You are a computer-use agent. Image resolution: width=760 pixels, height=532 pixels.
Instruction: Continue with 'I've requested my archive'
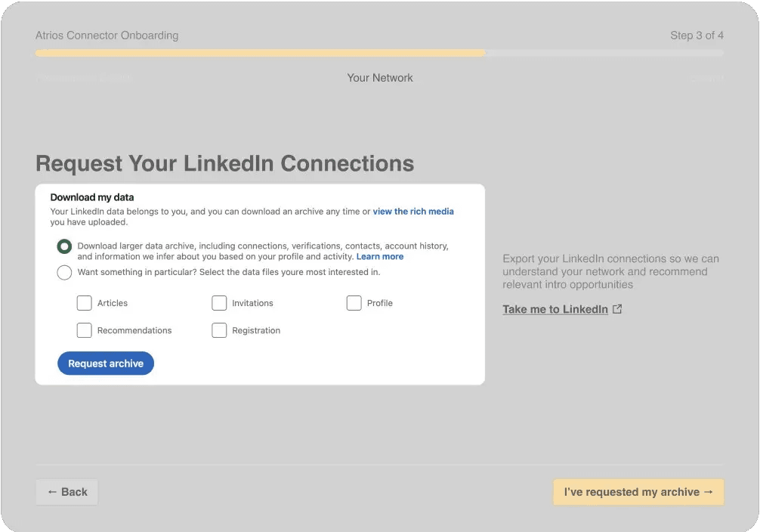638,492
